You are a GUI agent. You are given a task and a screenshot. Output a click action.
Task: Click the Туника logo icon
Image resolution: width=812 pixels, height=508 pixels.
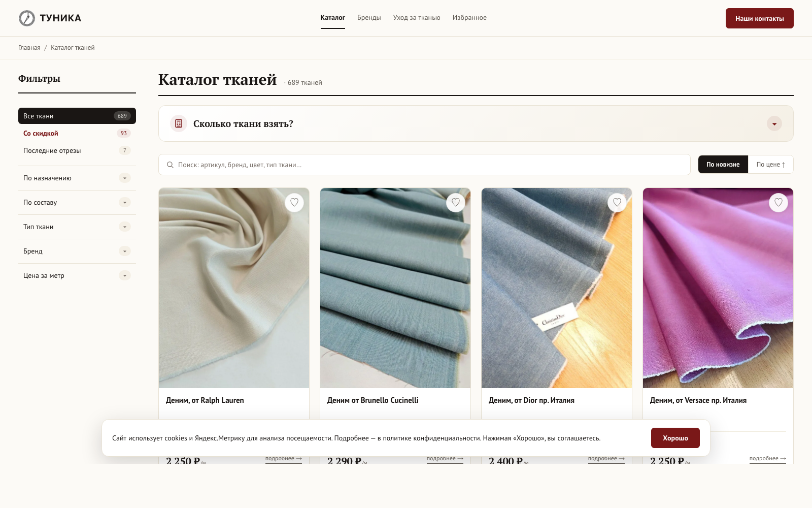[x=27, y=18]
